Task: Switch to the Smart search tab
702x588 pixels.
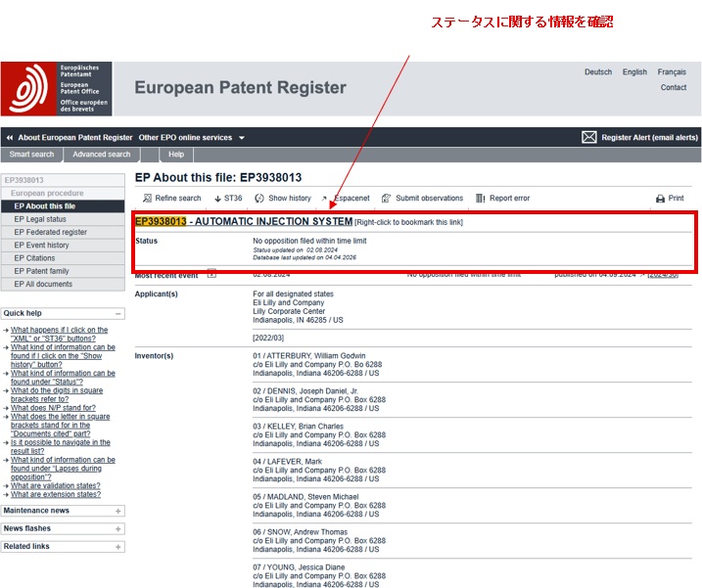Action: tap(31, 155)
